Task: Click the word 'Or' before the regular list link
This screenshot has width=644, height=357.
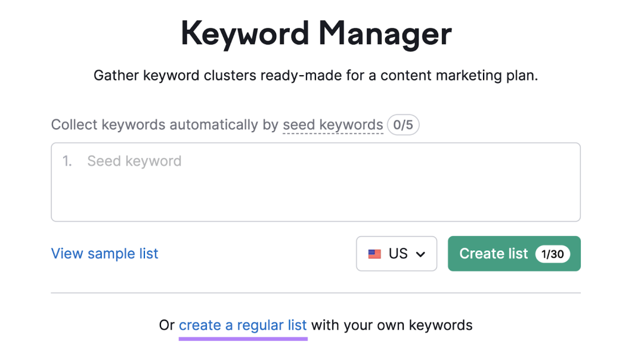Action: 167,325
